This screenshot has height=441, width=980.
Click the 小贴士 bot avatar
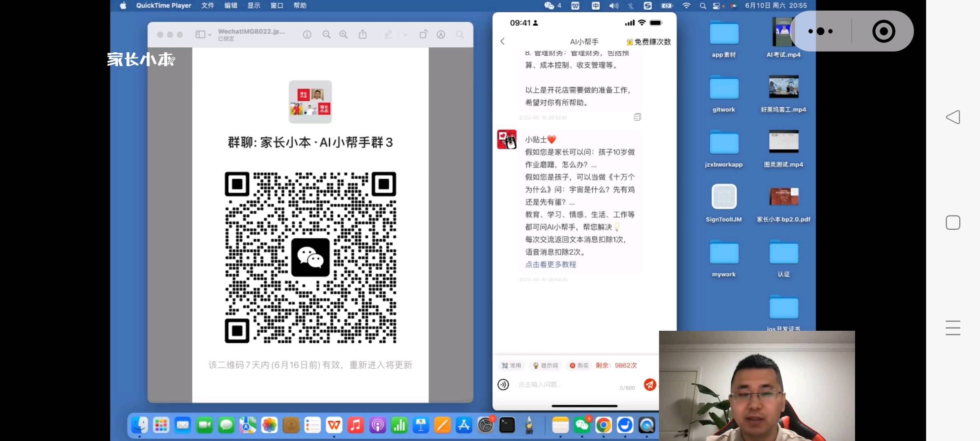(x=507, y=139)
